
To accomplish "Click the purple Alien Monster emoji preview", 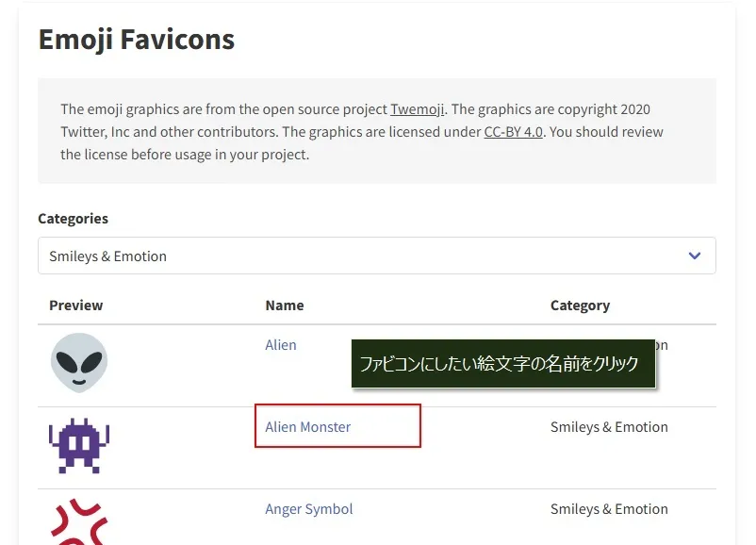I will point(79,445).
